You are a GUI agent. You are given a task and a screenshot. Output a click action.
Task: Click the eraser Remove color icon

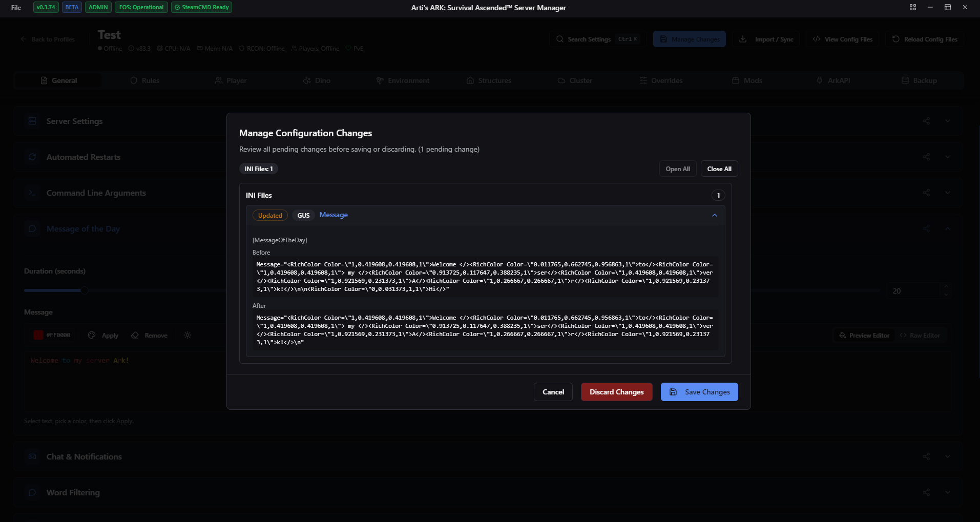point(135,336)
